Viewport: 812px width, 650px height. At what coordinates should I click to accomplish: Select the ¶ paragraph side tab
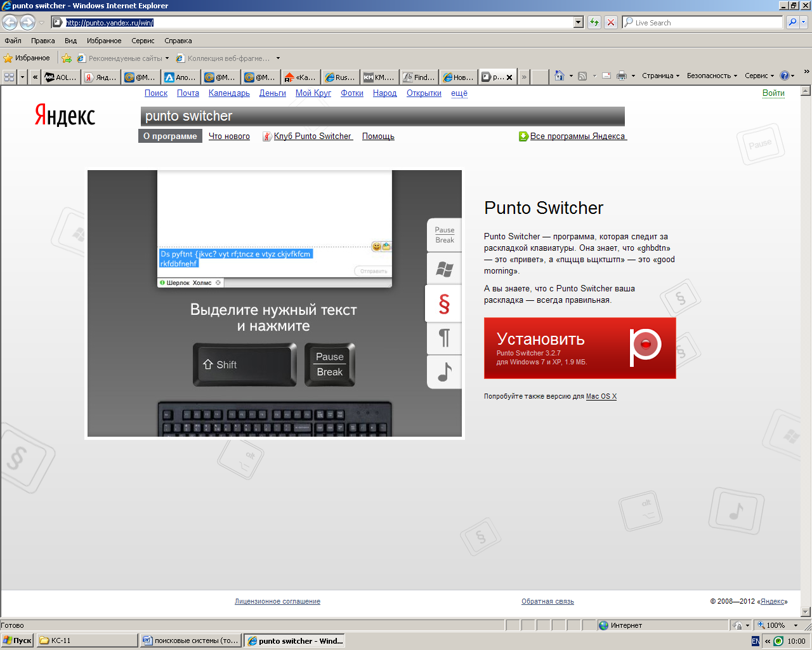point(444,338)
